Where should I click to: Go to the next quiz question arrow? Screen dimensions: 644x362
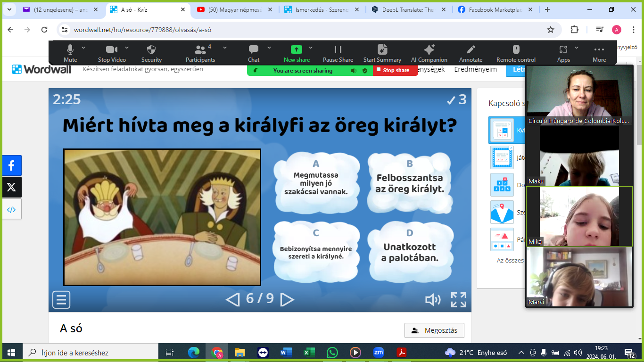[287, 299]
